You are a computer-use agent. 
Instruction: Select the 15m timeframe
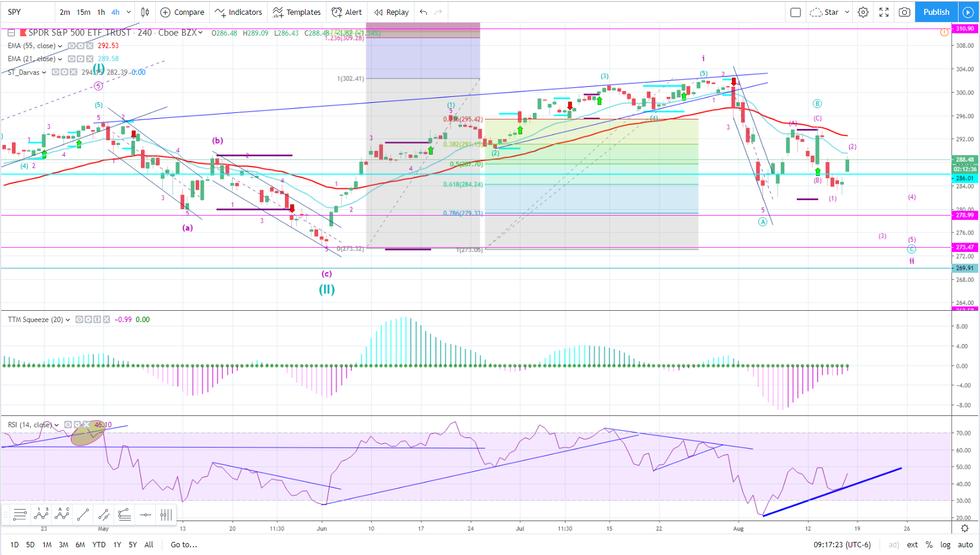(83, 12)
